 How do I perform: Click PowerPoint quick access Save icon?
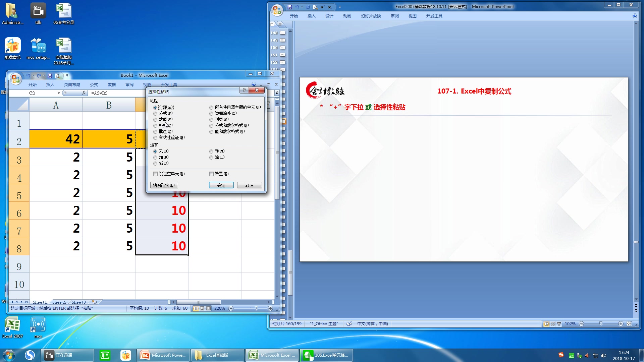[290, 7]
